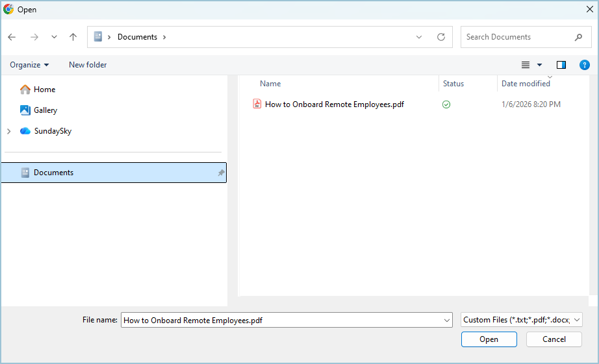Viewport: 599px width, 364px height.
Task: Click the PDF icon of the onboarding file
Action: (257, 104)
